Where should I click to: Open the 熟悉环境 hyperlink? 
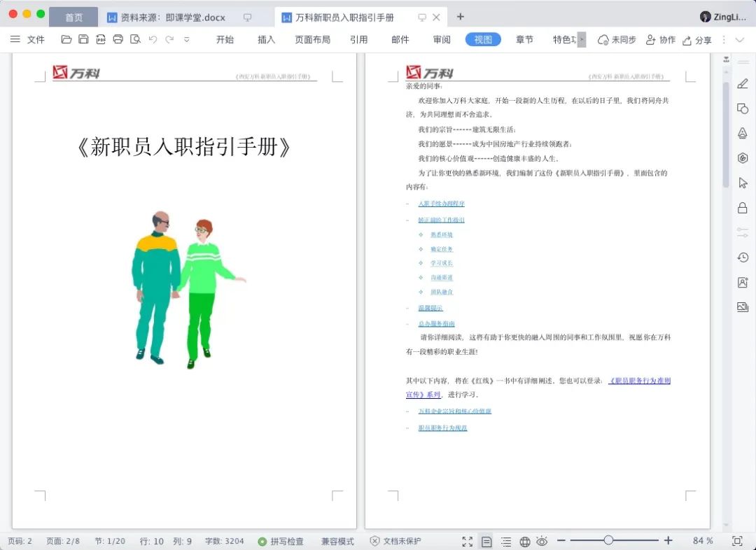click(442, 234)
